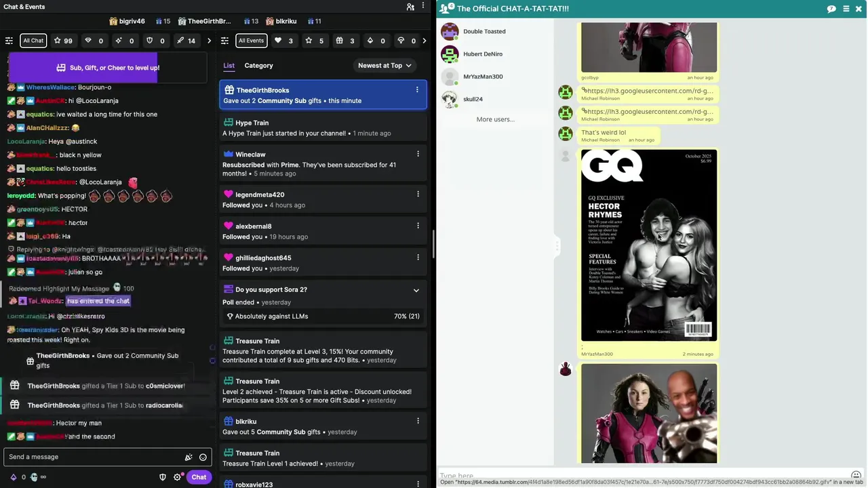Viewport: 868px width, 488px height.
Task: Open Chat & Events three-dot options menu
Action: point(424,7)
